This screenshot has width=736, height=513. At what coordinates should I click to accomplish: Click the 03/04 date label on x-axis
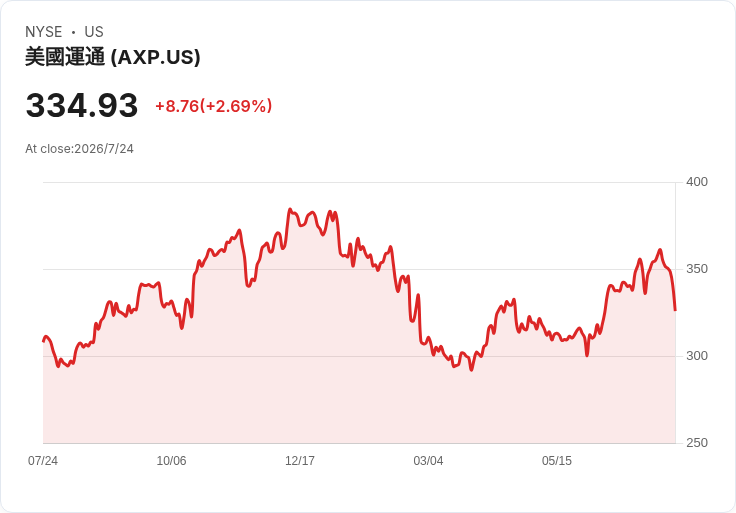pyautogui.click(x=428, y=460)
